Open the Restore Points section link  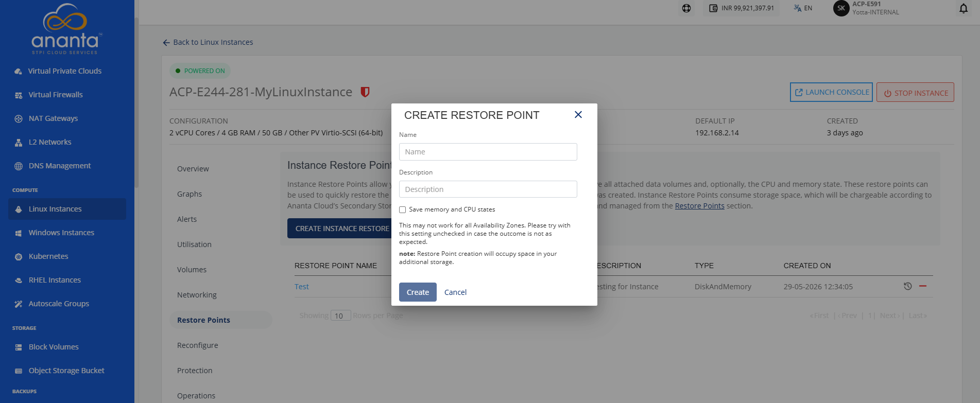[699, 206]
